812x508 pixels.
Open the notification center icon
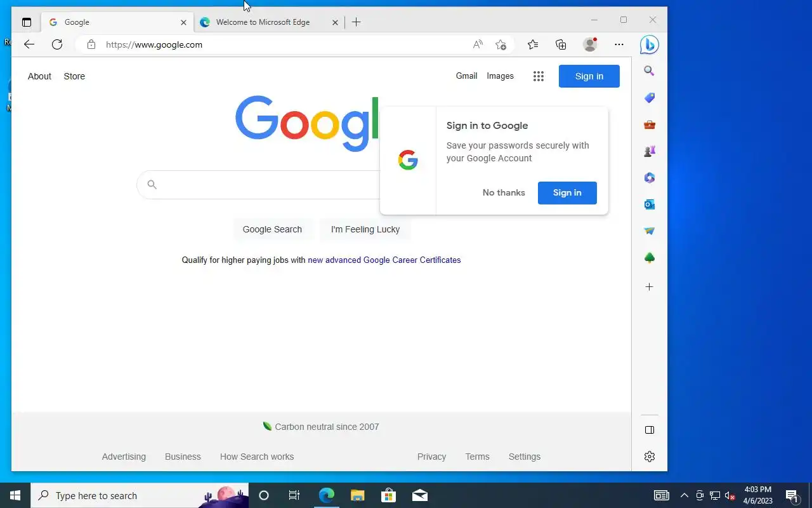pos(792,495)
